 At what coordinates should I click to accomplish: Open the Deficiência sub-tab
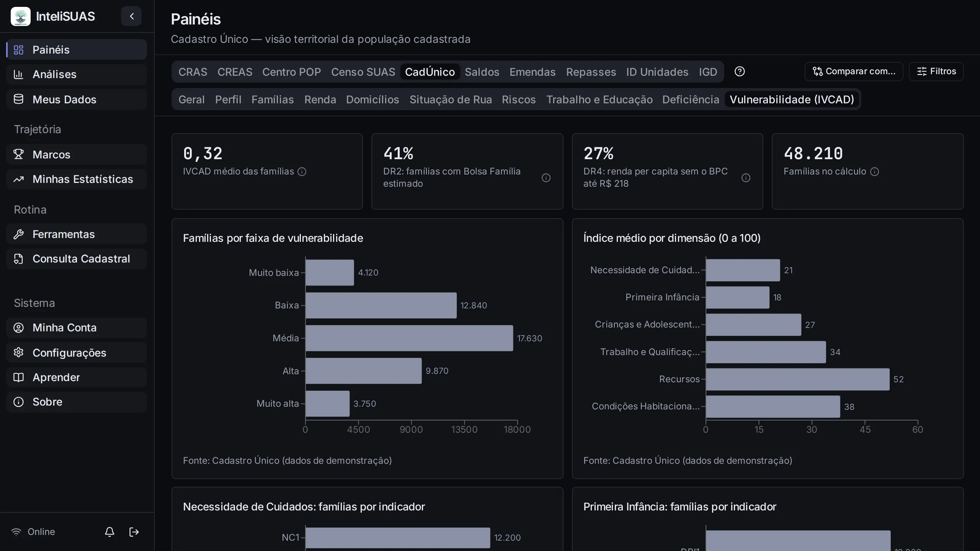691,99
